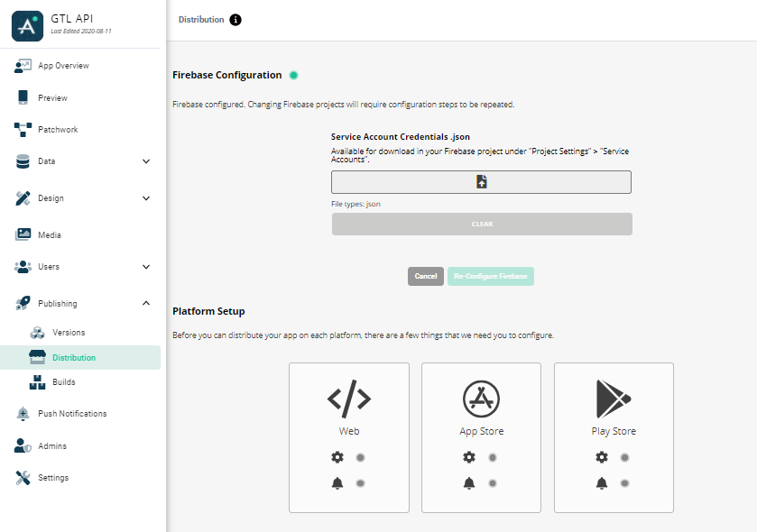The width and height of the screenshot is (757, 532).
Task: Click the App Store card gear icon
Action: (469, 457)
